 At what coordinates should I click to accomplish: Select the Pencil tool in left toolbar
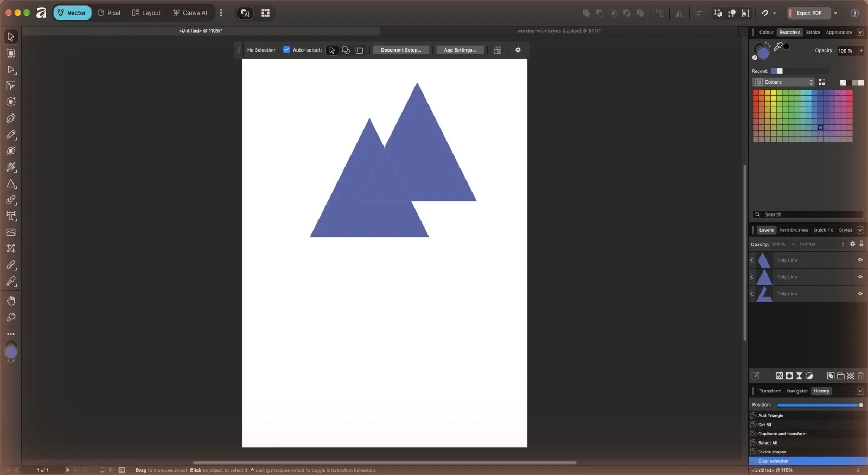(x=11, y=135)
